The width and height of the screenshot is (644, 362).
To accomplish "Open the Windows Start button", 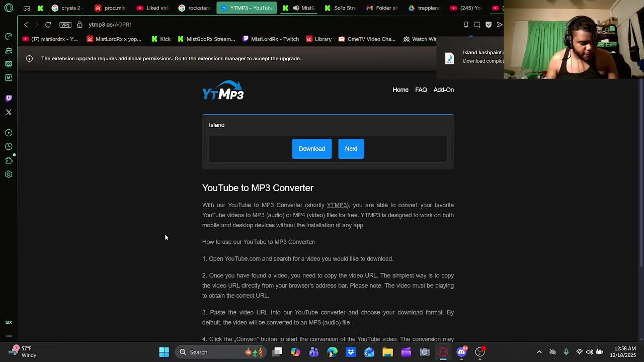I will click(164, 352).
